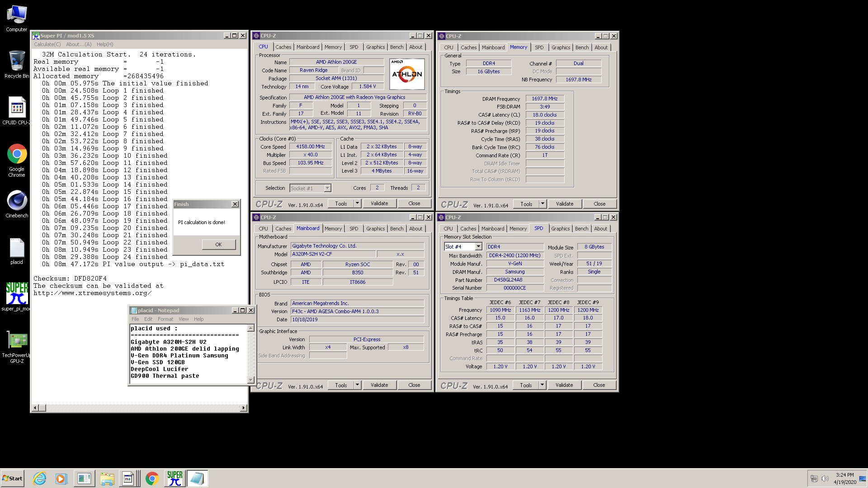This screenshot has height=488, width=868.
Task: Select SPD tab in the Mainboard CPU-Z window
Action: coord(354,229)
